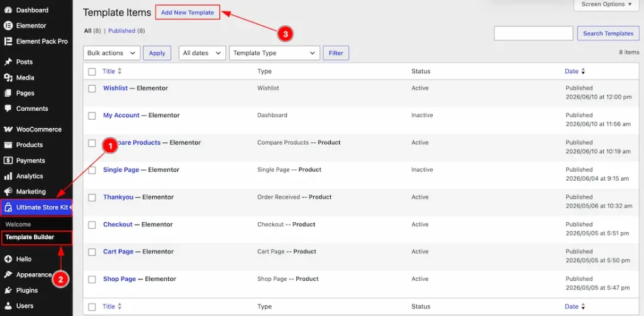Click the Media icon in sidebar

click(x=8, y=77)
